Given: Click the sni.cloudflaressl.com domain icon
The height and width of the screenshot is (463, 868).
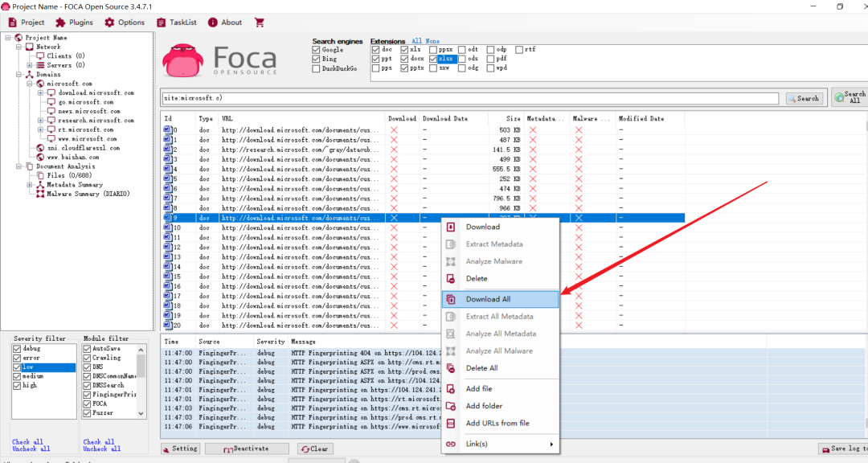Looking at the screenshot, I should point(40,148).
